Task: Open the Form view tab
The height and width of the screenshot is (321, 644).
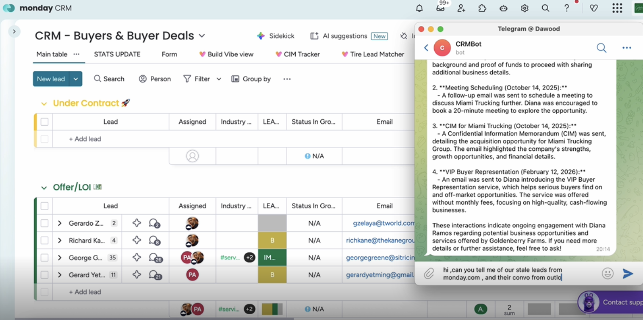Action: (x=169, y=54)
